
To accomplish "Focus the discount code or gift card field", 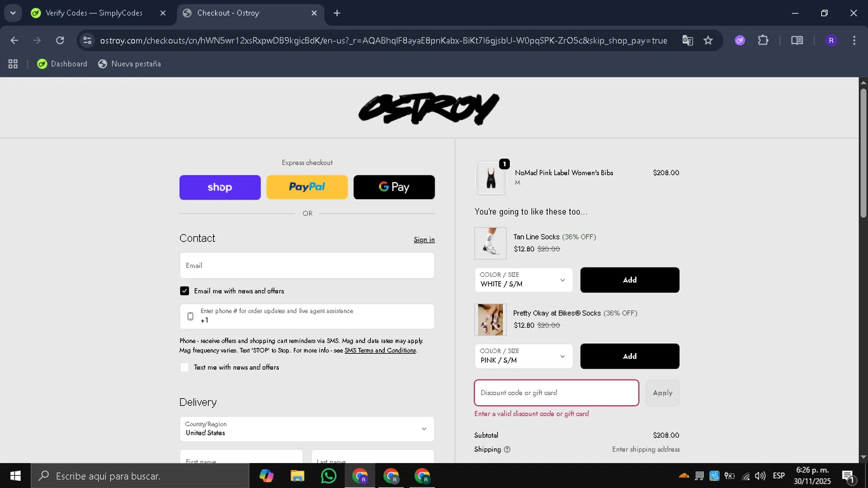I will pos(557,392).
